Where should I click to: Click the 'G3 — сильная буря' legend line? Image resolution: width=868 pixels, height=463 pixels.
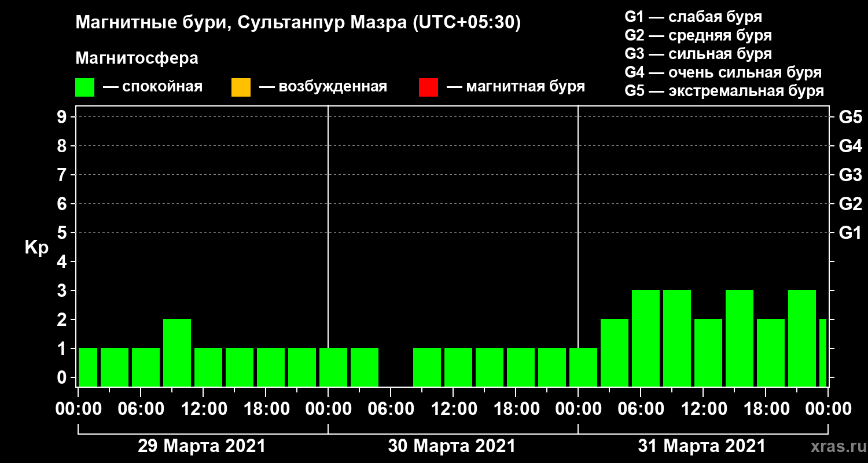[698, 54]
